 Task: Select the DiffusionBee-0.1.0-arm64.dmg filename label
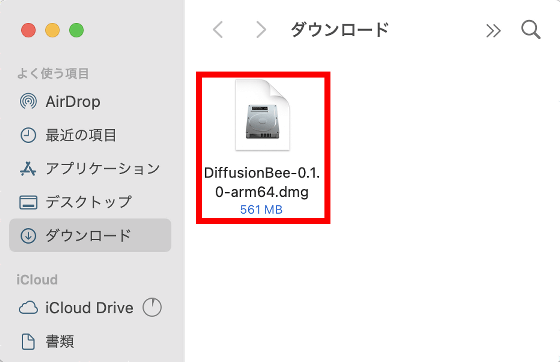(x=262, y=182)
